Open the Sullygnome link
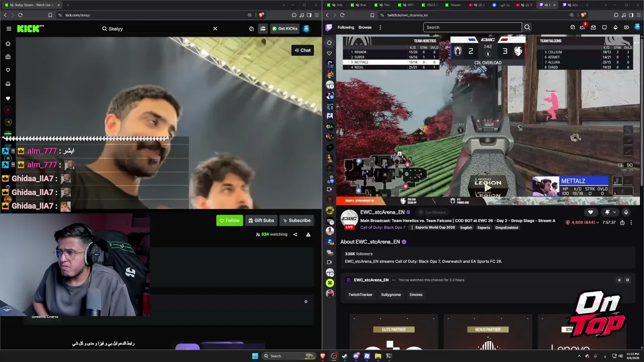This screenshot has width=644, height=362. [x=391, y=295]
